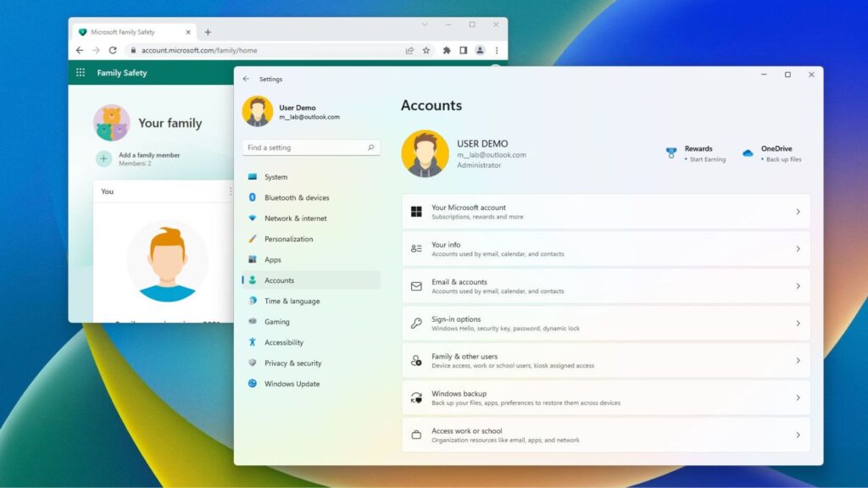
Task: Open Windows backup row
Action: click(x=606, y=398)
